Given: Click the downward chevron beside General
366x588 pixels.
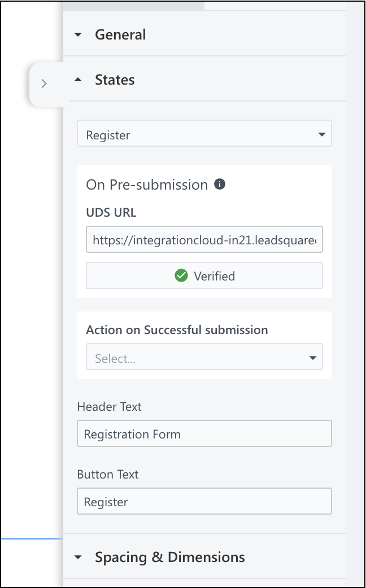Looking at the screenshot, I should 78,34.
